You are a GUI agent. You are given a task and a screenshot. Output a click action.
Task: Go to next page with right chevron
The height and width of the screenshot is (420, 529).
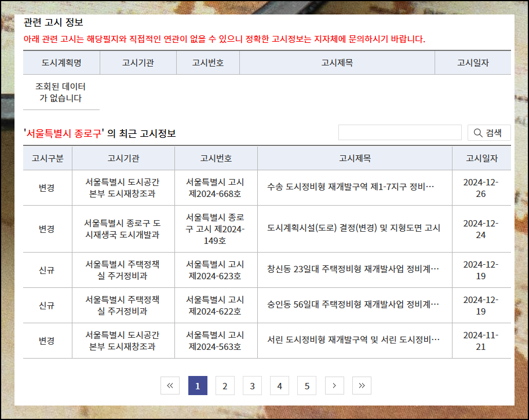pyautogui.click(x=334, y=385)
